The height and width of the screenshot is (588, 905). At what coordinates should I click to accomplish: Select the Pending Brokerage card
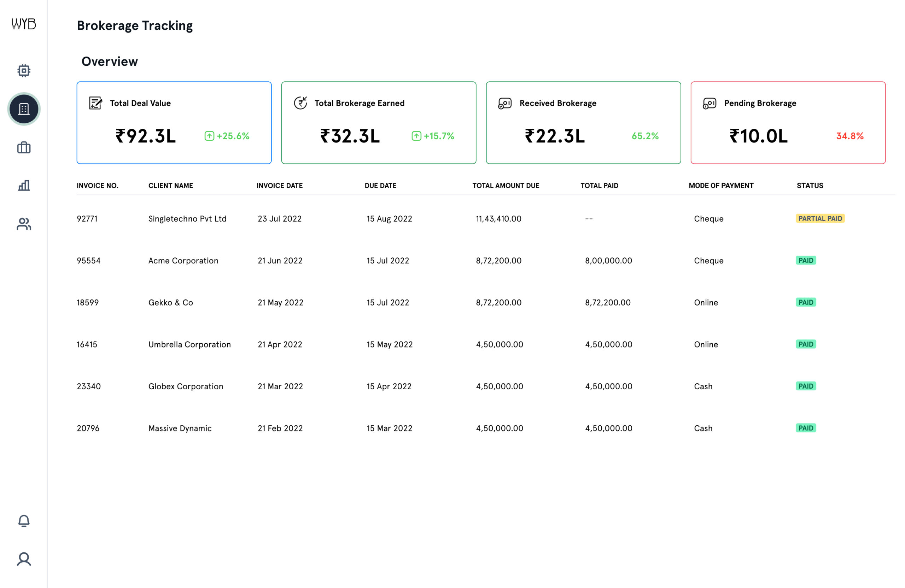(x=788, y=122)
